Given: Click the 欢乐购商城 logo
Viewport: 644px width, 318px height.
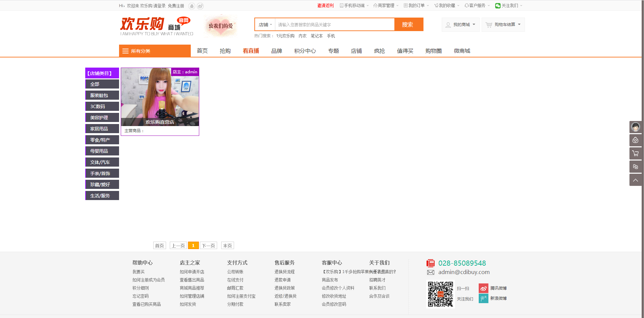Looking at the screenshot, I should coord(157,26).
